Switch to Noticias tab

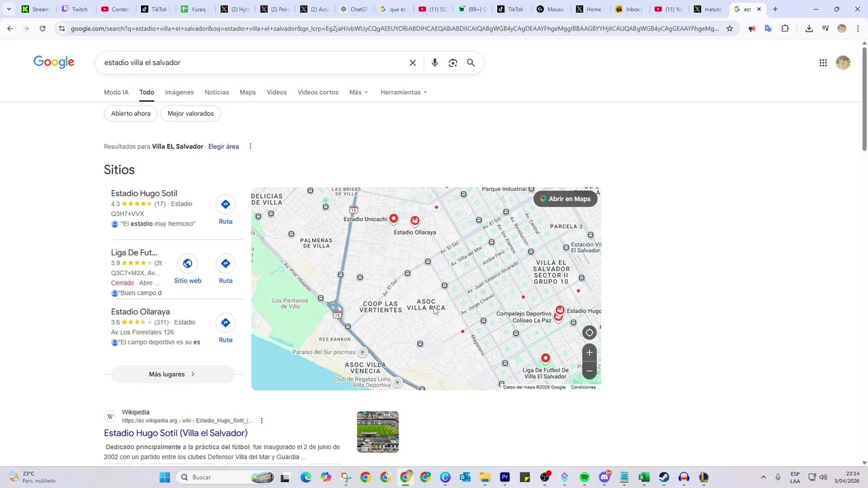217,92
